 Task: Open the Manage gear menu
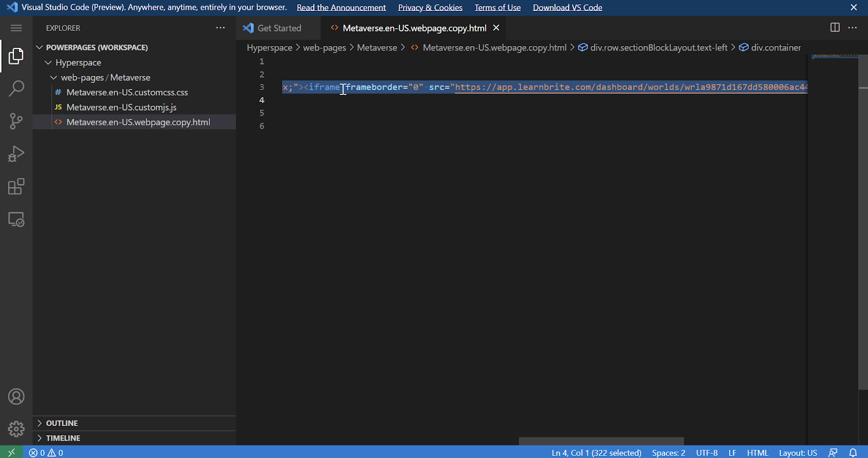click(16, 429)
